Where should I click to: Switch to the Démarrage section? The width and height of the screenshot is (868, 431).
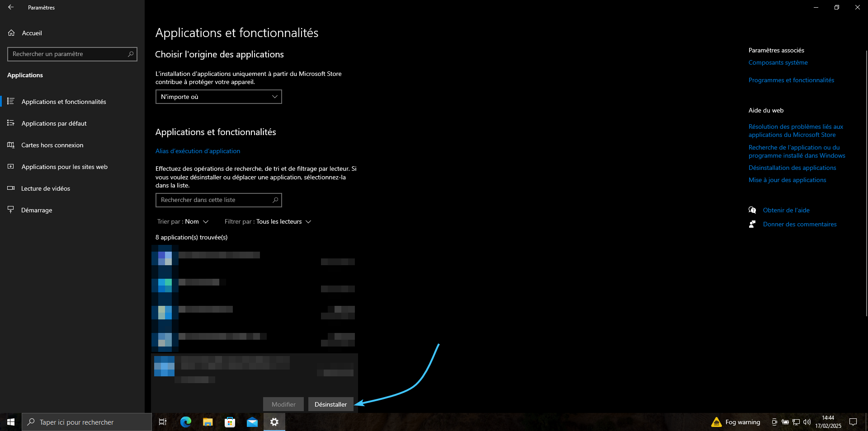[37, 210]
